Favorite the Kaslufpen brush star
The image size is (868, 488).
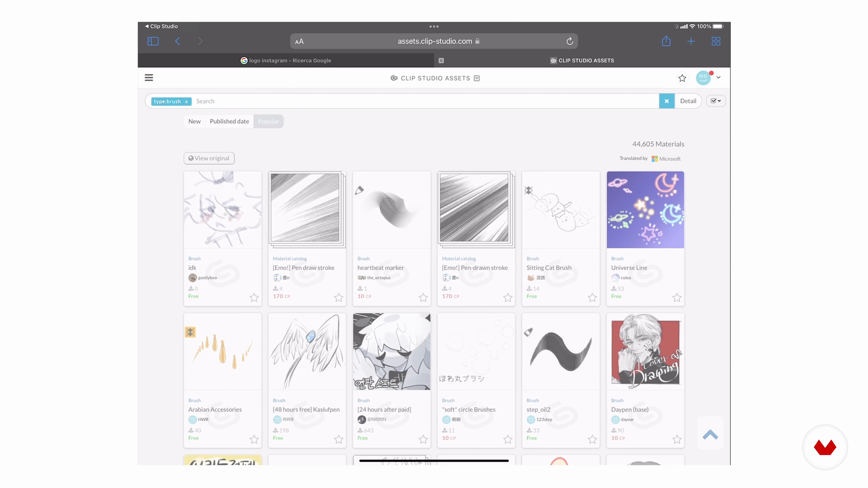pos(339,439)
